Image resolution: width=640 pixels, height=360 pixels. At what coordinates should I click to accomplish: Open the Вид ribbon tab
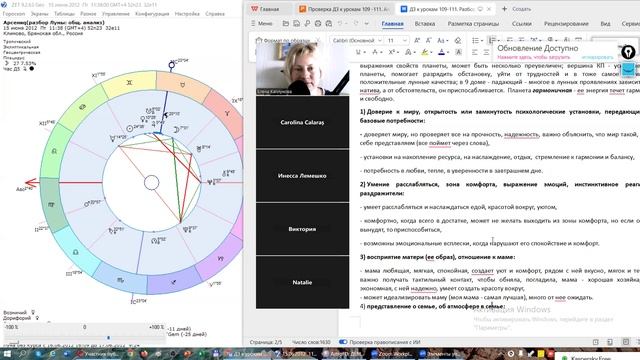605,24
